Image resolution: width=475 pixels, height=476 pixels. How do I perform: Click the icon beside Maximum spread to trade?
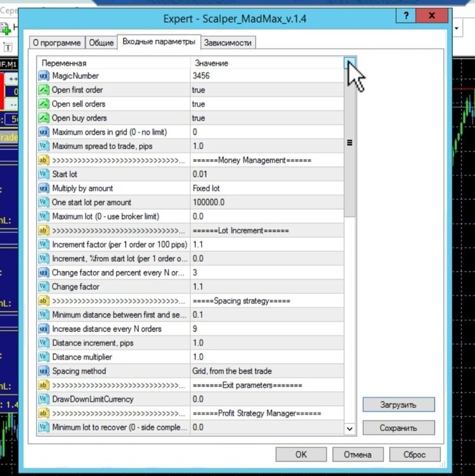click(x=43, y=146)
